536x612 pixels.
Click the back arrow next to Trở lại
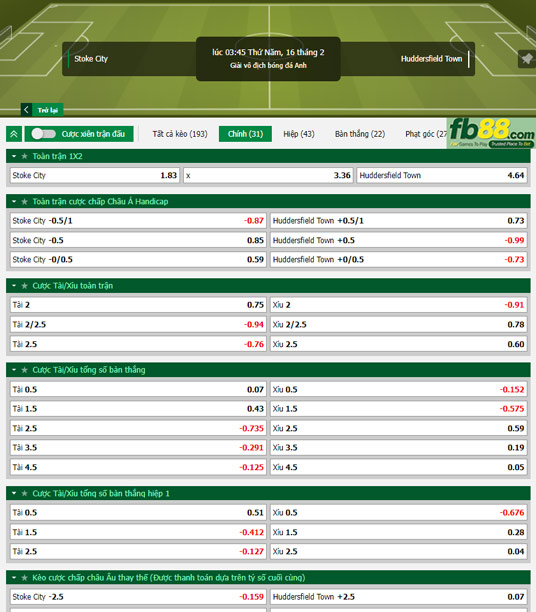pyautogui.click(x=26, y=110)
